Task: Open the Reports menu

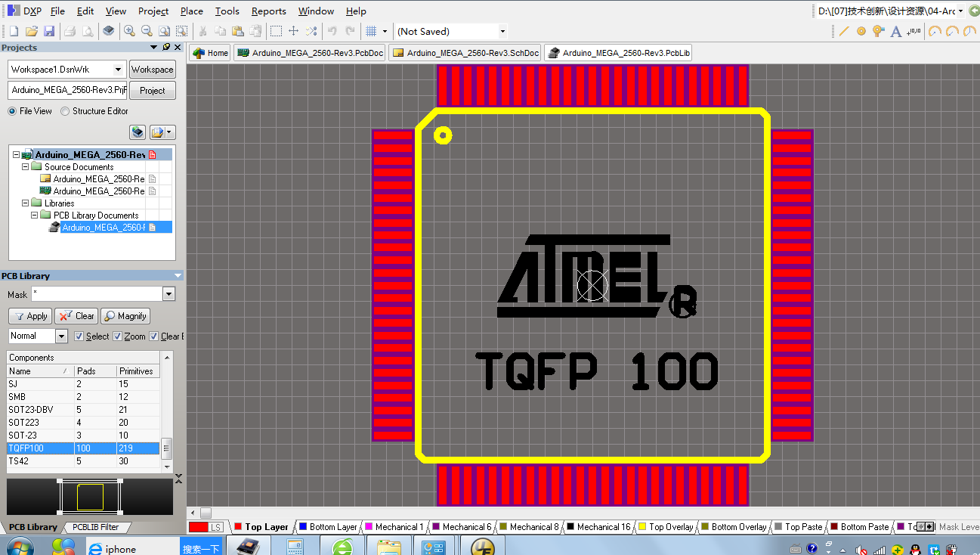Action: [x=268, y=11]
